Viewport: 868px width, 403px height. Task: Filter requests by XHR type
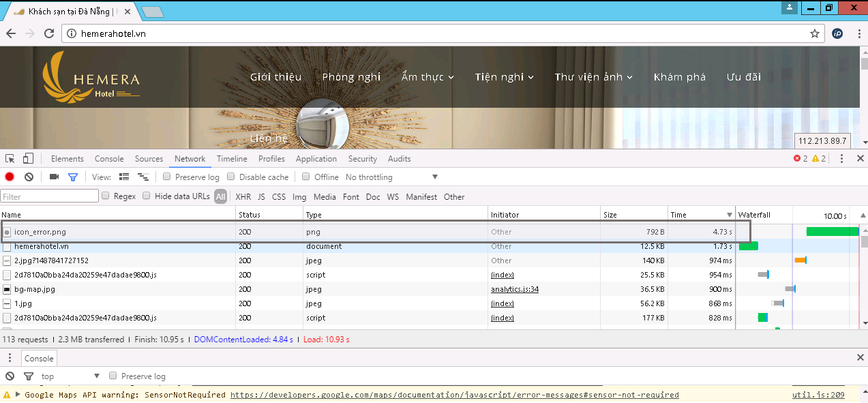pos(243,197)
